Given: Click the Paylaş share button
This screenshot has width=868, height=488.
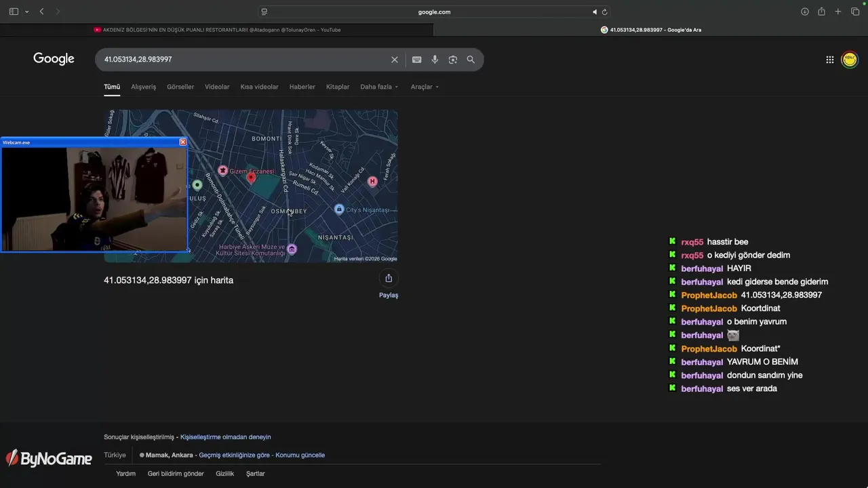Looking at the screenshot, I should point(389,283).
